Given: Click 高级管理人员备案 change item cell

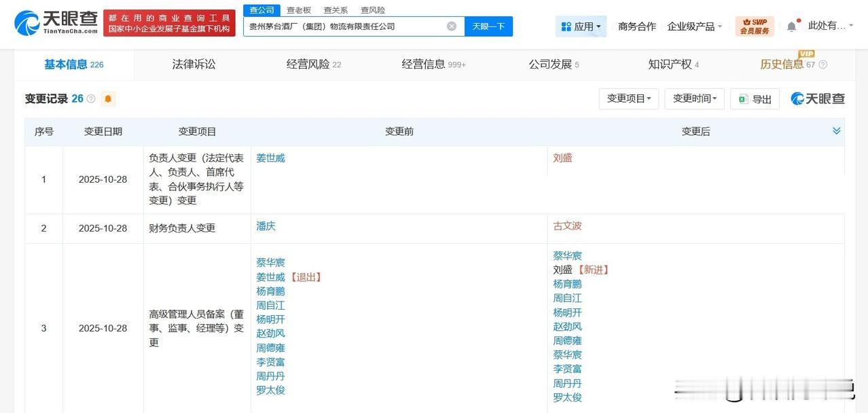Looking at the screenshot, I should coord(196,328).
